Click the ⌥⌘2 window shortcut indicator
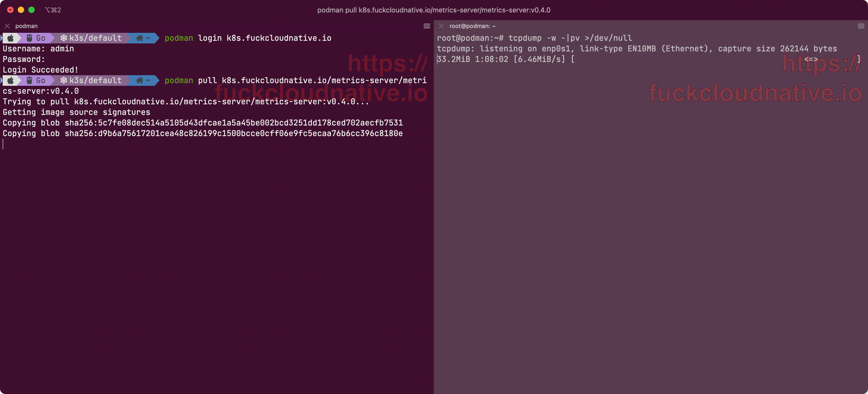 pos(53,10)
